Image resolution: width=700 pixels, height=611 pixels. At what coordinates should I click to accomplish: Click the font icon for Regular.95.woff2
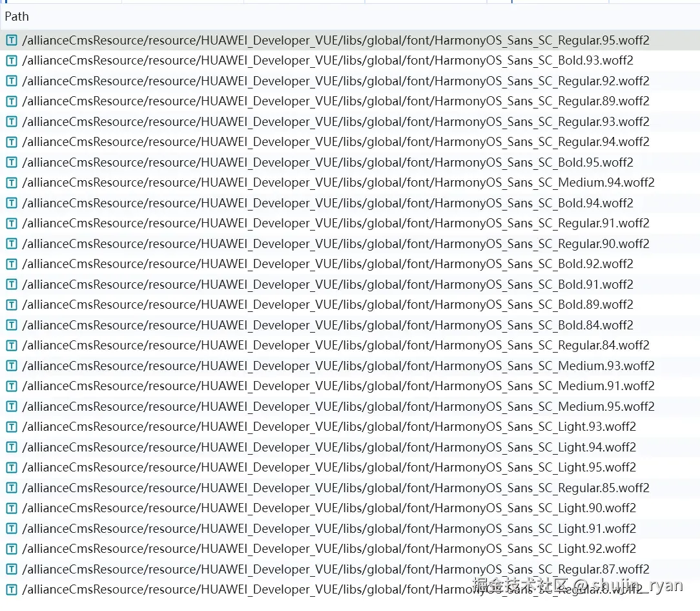click(12, 40)
